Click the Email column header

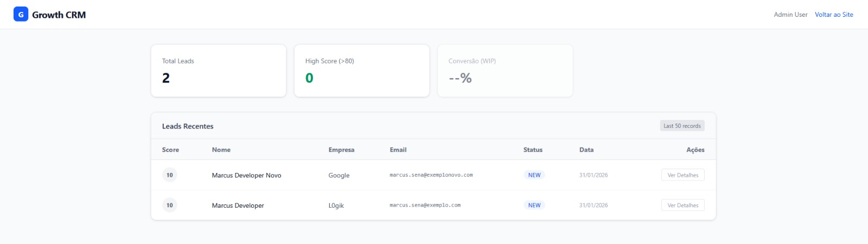pos(398,150)
